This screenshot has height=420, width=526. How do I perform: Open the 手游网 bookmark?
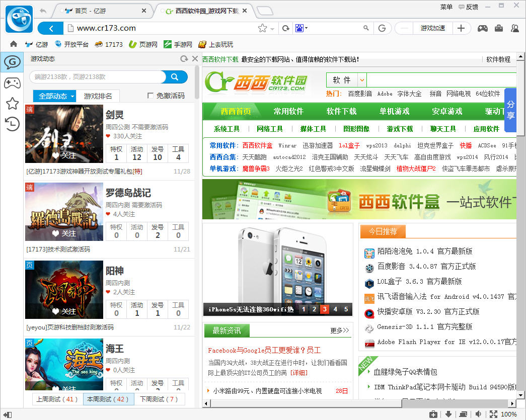pos(178,44)
